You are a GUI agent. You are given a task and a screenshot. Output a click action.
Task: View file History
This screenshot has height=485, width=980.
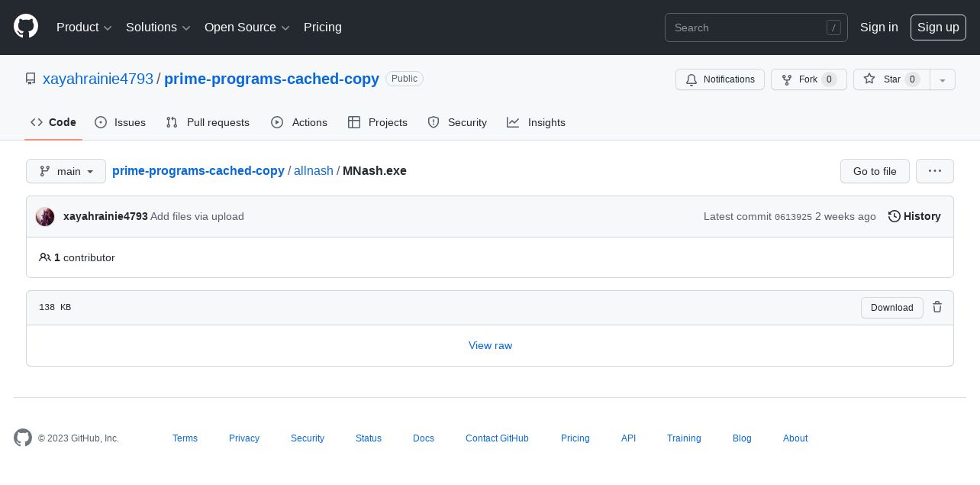pyautogui.click(x=914, y=217)
